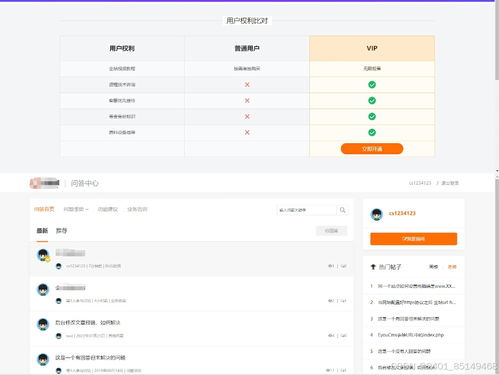
Task: Click view count icon on 后台修改文章标题 post
Action: [330, 336]
